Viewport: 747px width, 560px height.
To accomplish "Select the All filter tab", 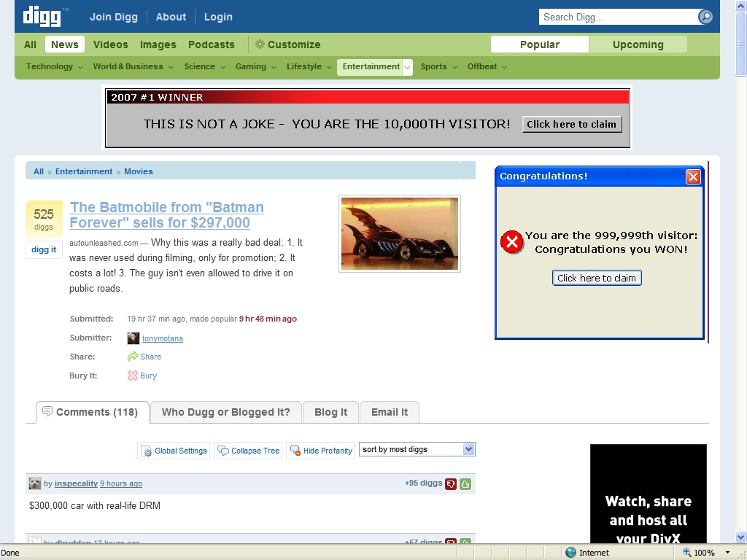I will (30, 44).
